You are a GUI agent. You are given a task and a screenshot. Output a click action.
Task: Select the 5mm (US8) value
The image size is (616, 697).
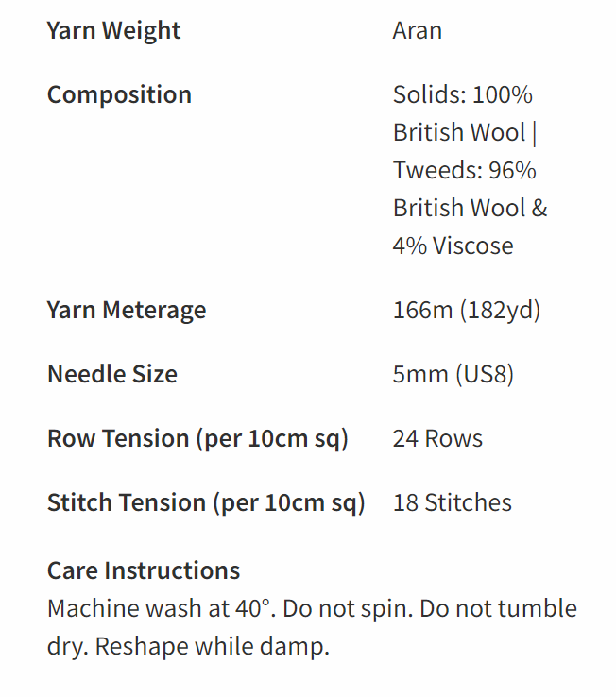pos(453,374)
